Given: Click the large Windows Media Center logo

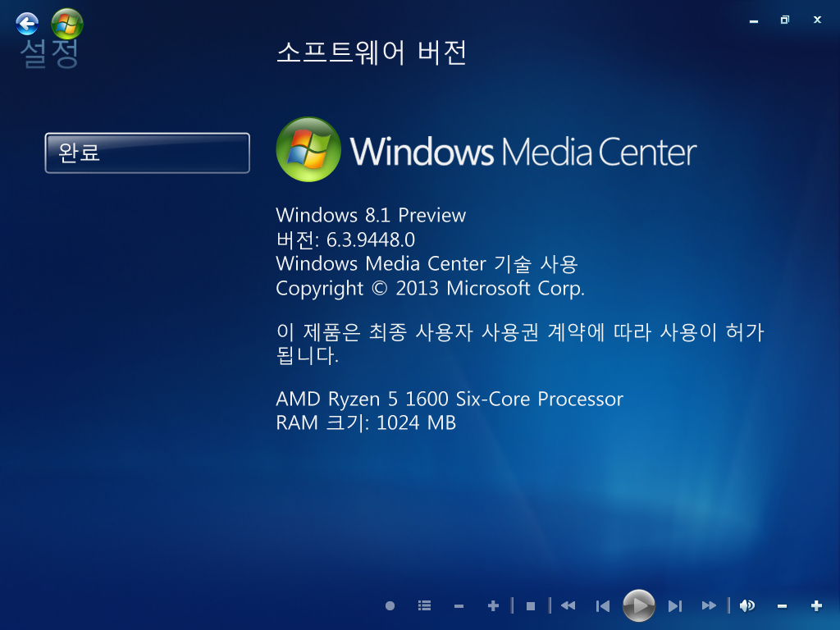Looking at the screenshot, I should coord(486,150).
